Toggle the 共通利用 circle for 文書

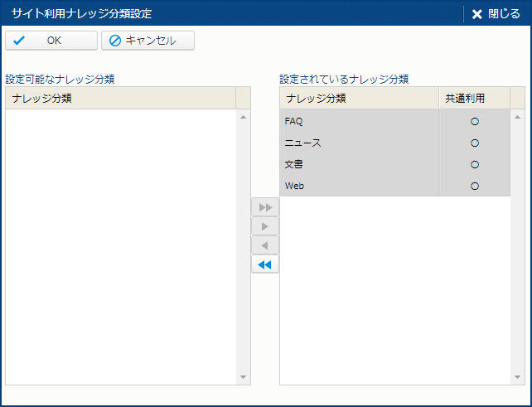(475, 164)
